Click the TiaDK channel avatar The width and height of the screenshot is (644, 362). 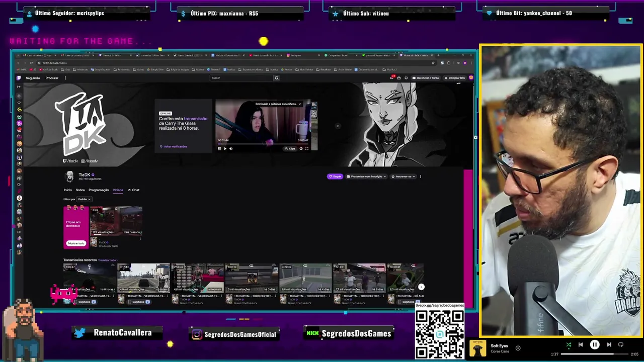pos(69,176)
